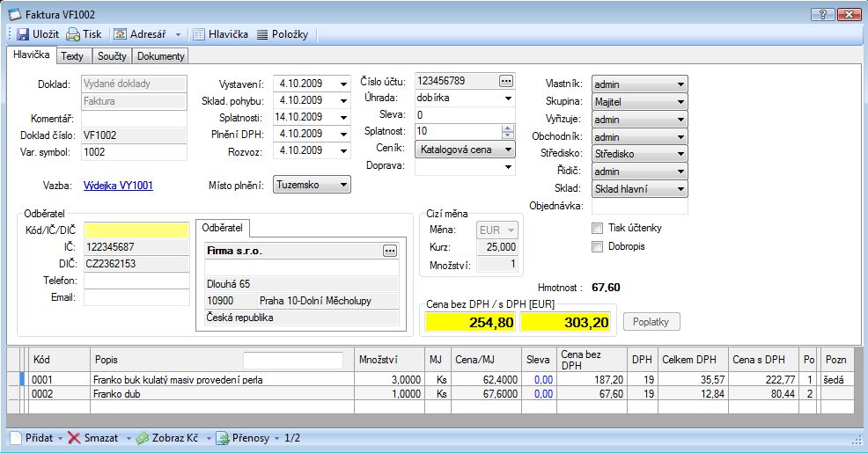Open the Adresář address book
Screen dimensions: 868x453
(x=121, y=34)
